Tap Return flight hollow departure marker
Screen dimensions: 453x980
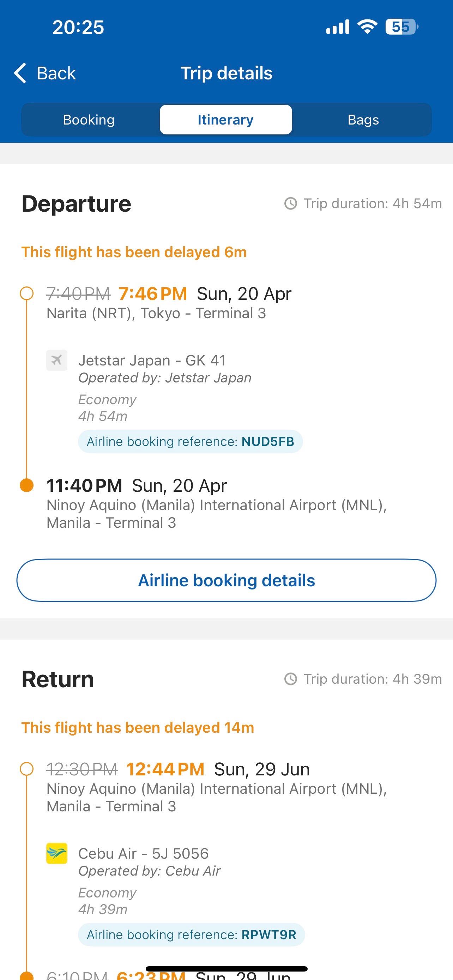click(x=26, y=769)
